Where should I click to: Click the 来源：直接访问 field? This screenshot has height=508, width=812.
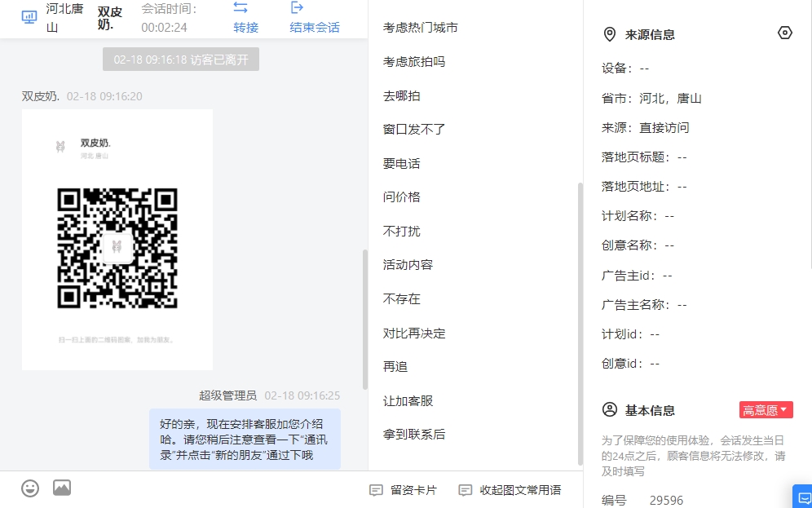tap(645, 128)
